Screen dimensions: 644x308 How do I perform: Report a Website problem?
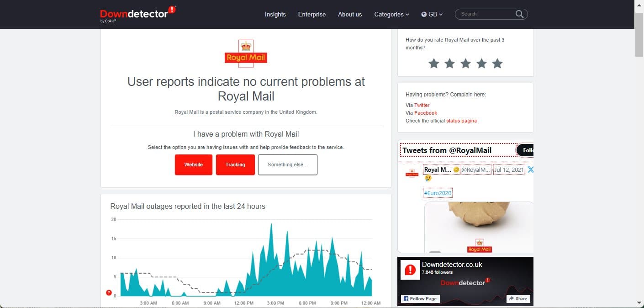pyautogui.click(x=193, y=165)
